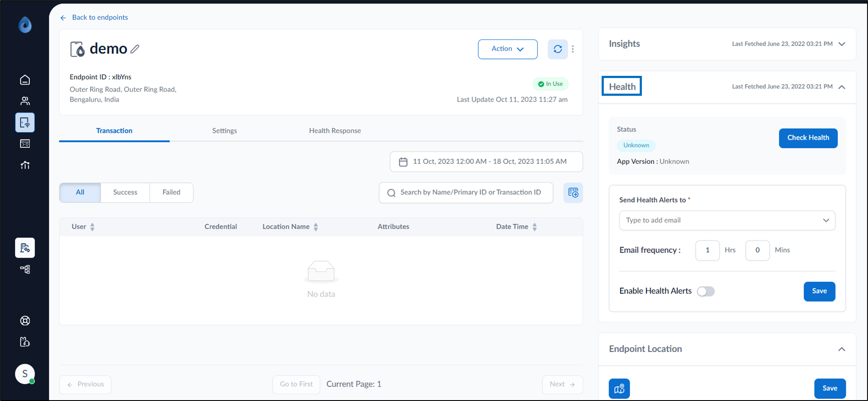The height and width of the screenshot is (401, 868).
Task: Click the Endpoint ID : xlbYns text
Action: [100, 77]
